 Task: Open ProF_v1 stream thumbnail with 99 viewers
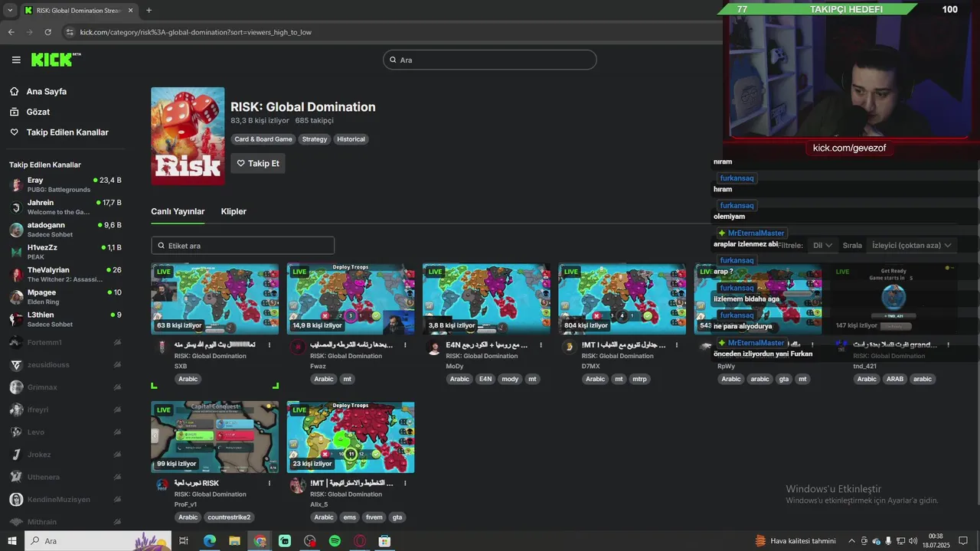point(215,437)
